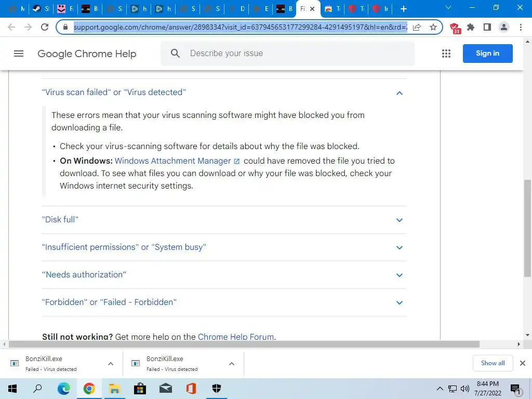Open a new Chrome tab
The width and height of the screenshot is (532, 399).
pos(403,9)
